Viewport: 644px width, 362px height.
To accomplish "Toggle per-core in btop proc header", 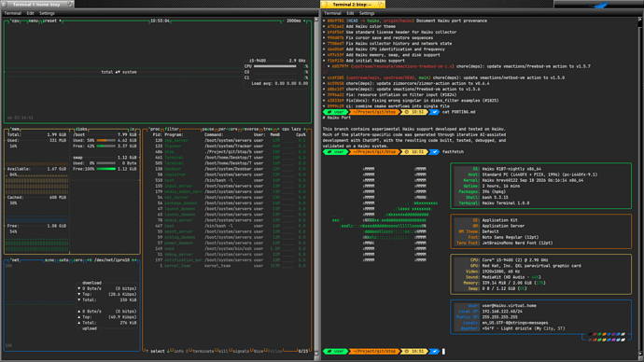I will click(228, 129).
